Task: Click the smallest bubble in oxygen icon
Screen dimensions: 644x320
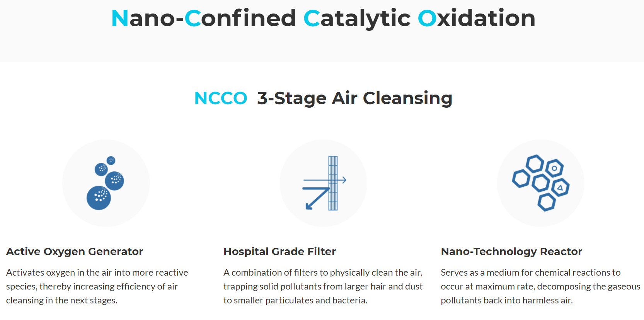Action: pyautogui.click(x=111, y=160)
